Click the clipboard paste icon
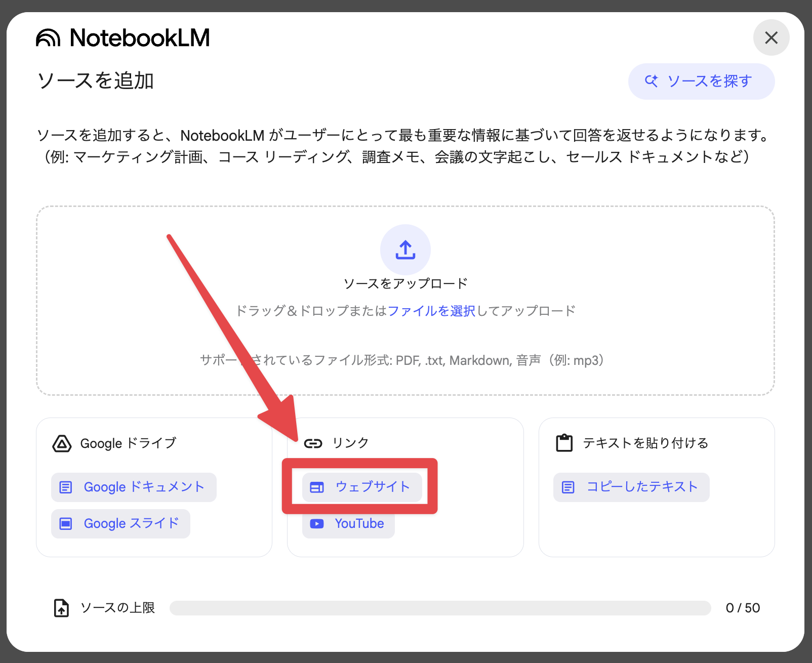 tap(564, 443)
